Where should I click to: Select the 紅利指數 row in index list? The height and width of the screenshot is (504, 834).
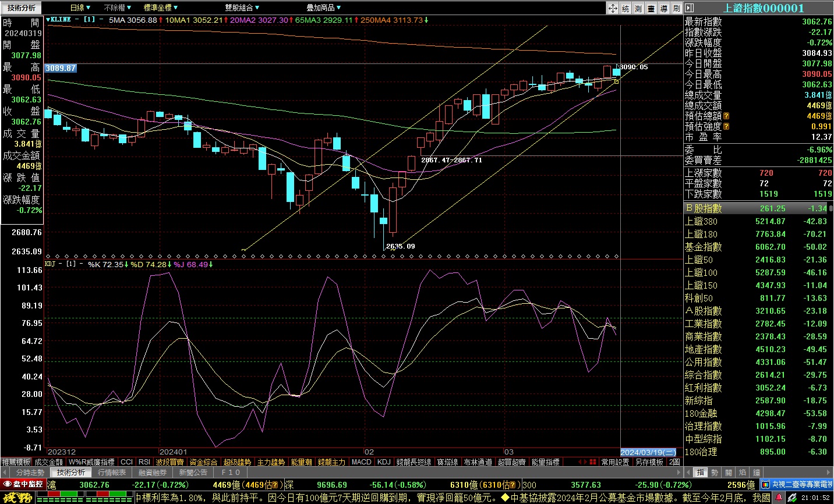757,388
